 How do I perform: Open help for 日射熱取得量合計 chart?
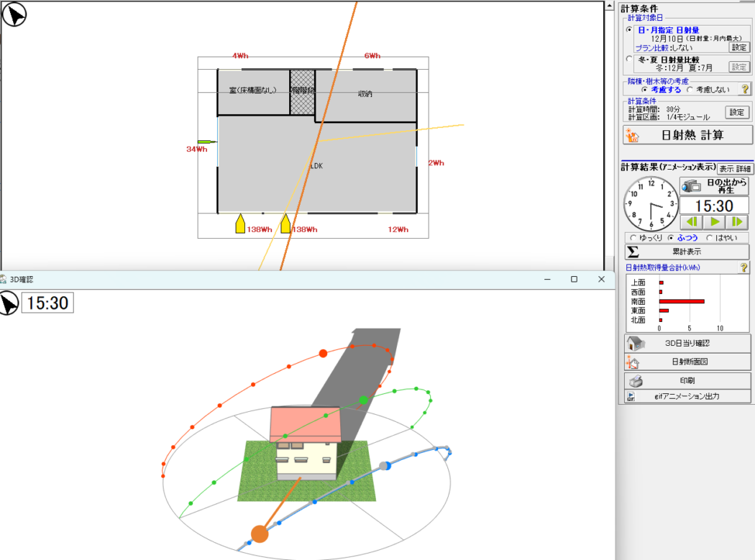click(x=744, y=267)
